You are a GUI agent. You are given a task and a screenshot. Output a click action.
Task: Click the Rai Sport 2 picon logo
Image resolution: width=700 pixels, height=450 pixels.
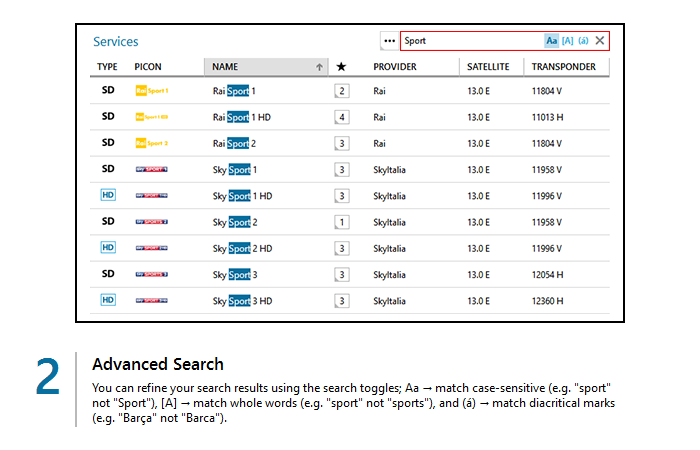(x=152, y=143)
